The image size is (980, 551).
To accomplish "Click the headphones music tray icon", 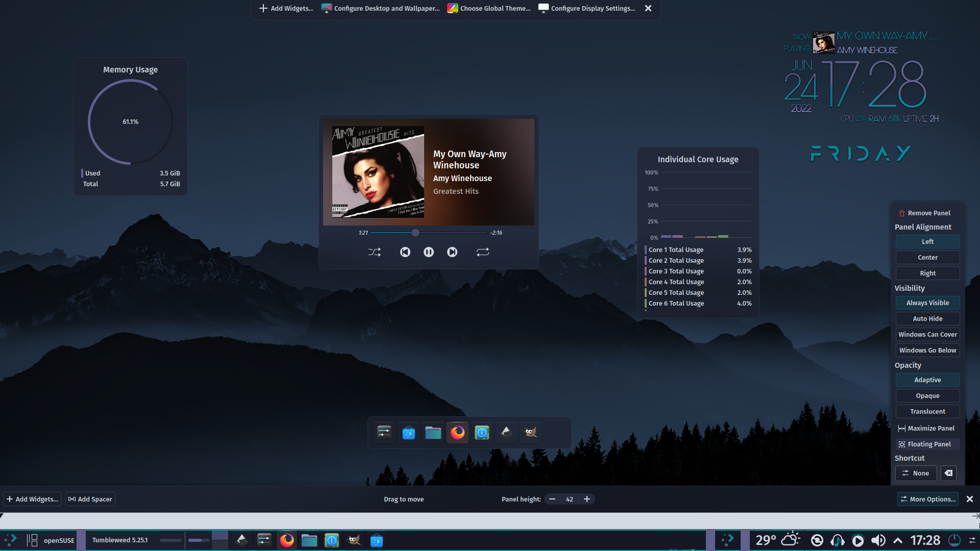I will [x=838, y=540].
